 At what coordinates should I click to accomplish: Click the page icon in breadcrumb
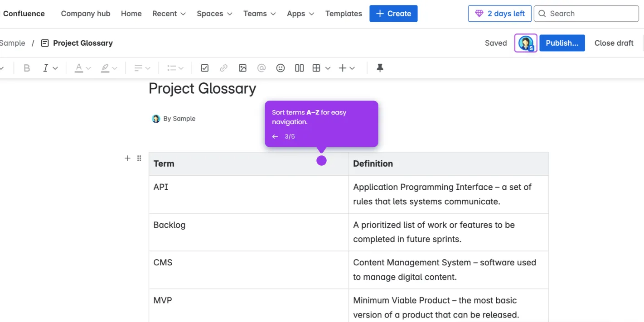[x=45, y=43]
